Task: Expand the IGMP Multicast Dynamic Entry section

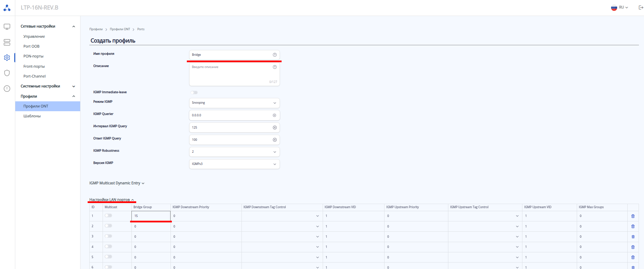Action: (x=117, y=183)
